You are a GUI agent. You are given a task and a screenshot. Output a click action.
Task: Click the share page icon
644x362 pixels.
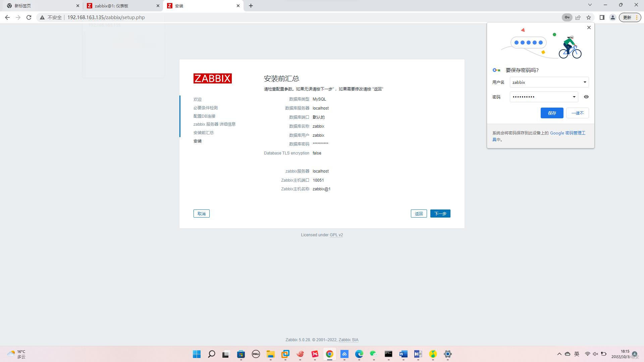click(578, 17)
